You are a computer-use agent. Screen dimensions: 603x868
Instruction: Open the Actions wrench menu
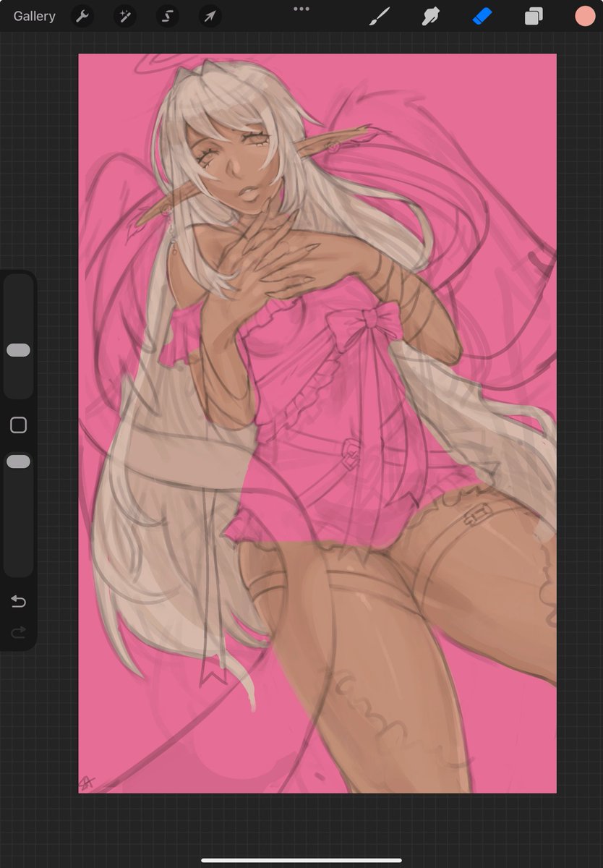pyautogui.click(x=83, y=16)
